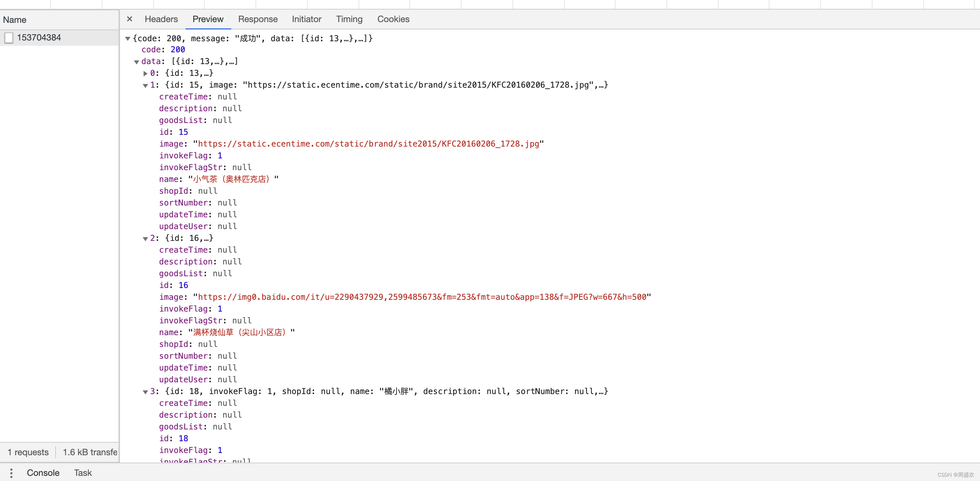This screenshot has height=481, width=980.
Task: Click the id: 16 property
Action: click(173, 285)
